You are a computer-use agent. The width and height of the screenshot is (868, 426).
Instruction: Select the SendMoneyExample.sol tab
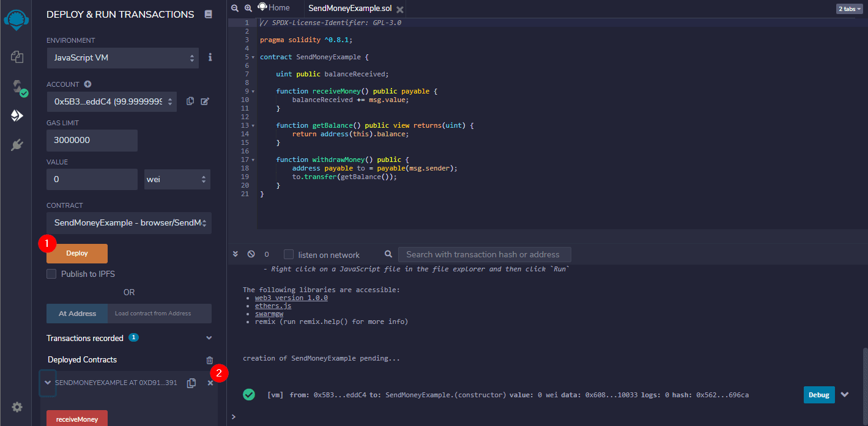coord(349,9)
